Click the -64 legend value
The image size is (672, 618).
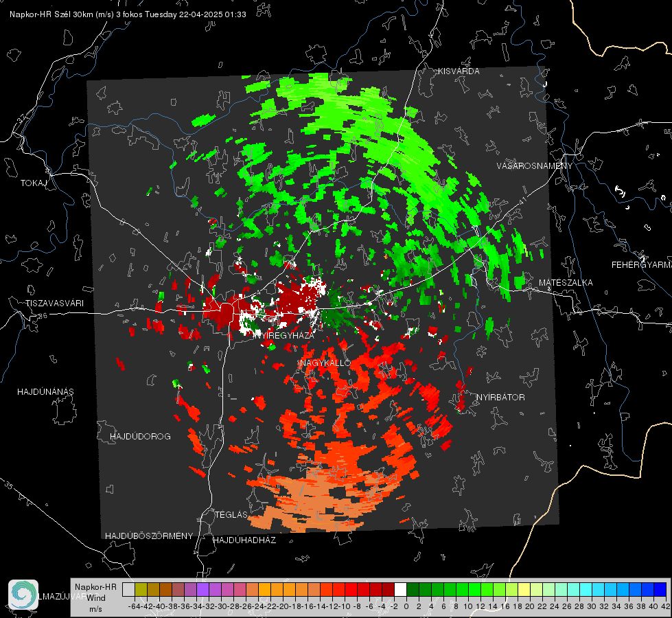tap(134, 606)
